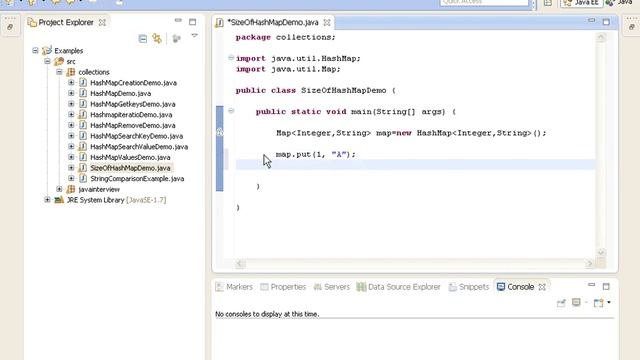The image size is (640, 360).
Task: Collapse the collections package node
Action: click(59, 72)
